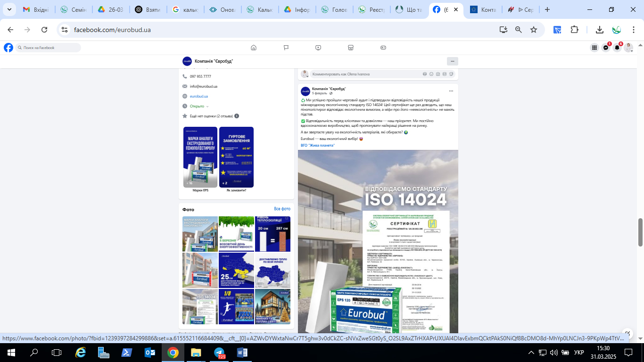Open Chrome Downloads
644x362 pixels.
600,30
